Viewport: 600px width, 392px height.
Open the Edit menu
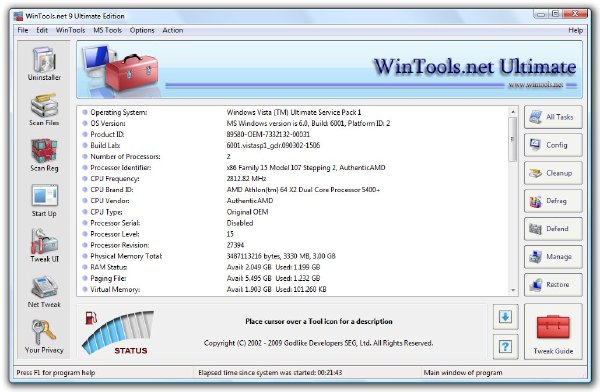click(42, 30)
